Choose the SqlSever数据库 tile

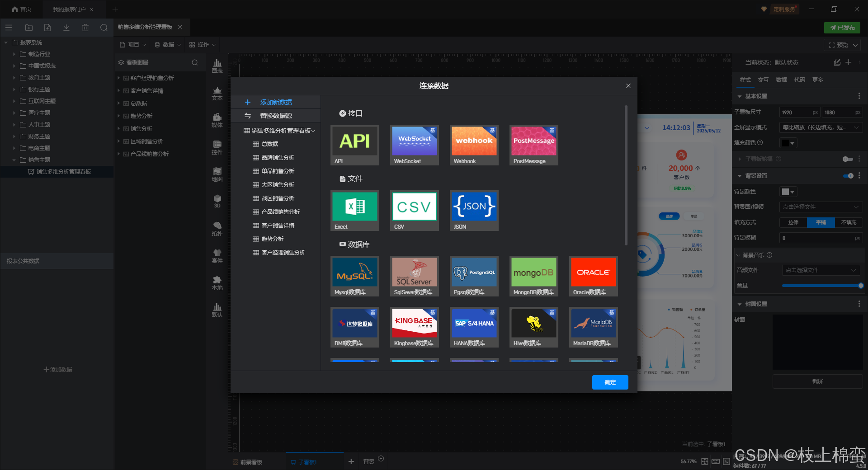click(415, 276)
